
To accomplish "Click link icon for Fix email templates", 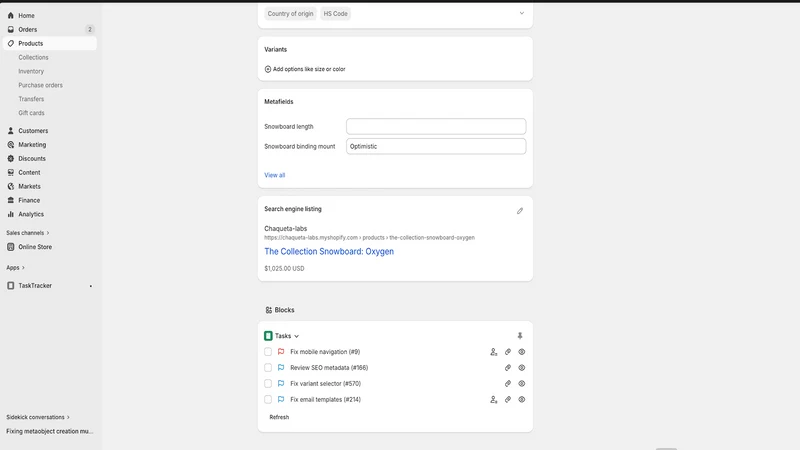I will point(508,399).
